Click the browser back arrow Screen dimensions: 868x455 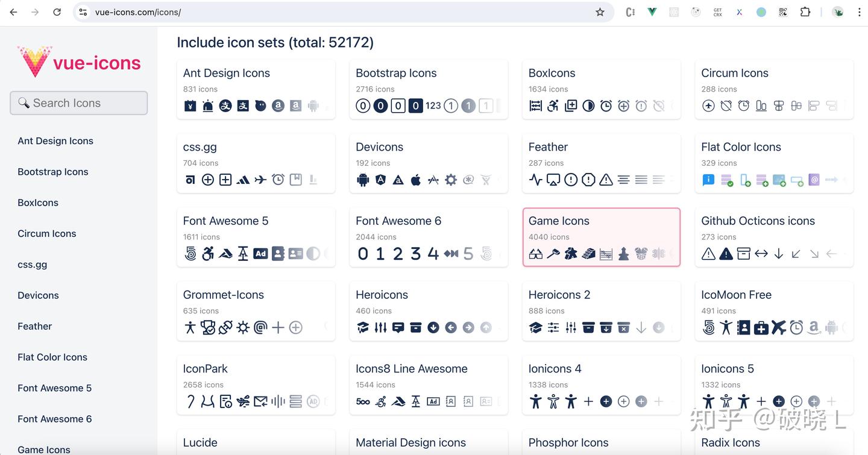coord(13,12)
